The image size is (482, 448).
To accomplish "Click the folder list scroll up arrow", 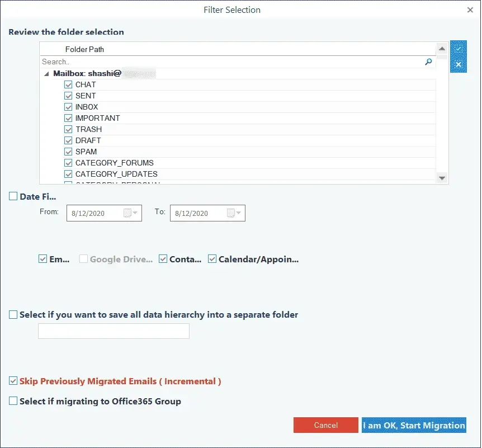I will pyautogui.click(x=442, y=49).
